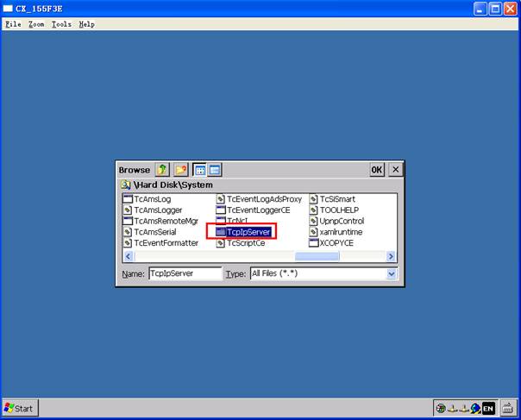Select the TcAmsLog file
The image size is (521, 420).
(153, 199)
